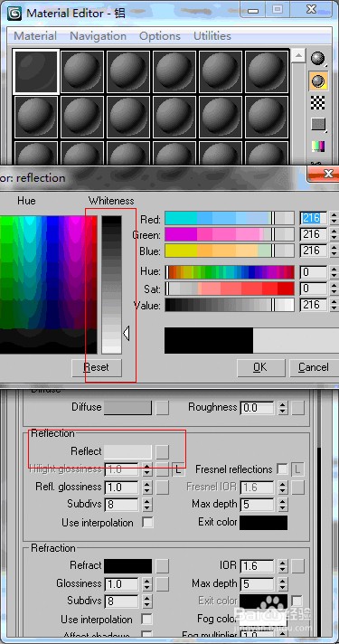Open the Navigation menu

point(99,36)
